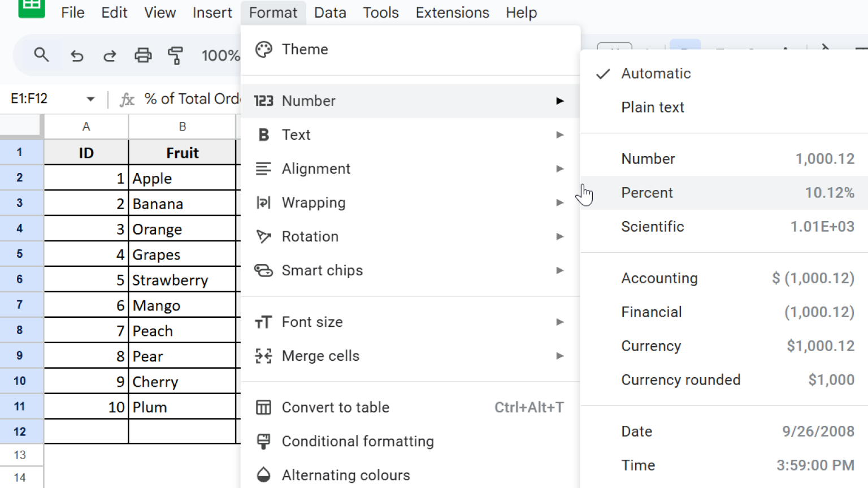Click the text Rotation icon
Screen dimensions: 868x488
coord(263,236)
